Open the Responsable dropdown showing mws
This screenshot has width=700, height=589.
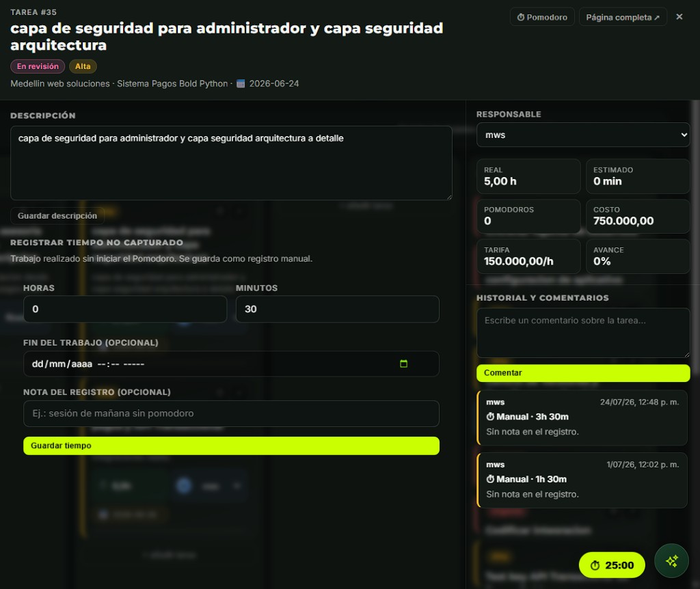coord(583,135)
